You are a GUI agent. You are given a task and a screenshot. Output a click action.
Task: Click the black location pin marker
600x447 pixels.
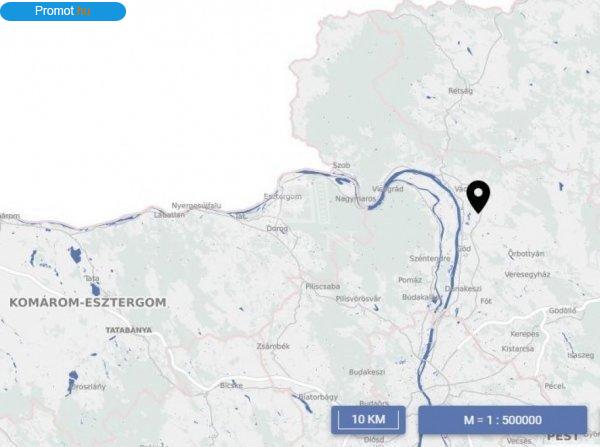pos(478,197)
